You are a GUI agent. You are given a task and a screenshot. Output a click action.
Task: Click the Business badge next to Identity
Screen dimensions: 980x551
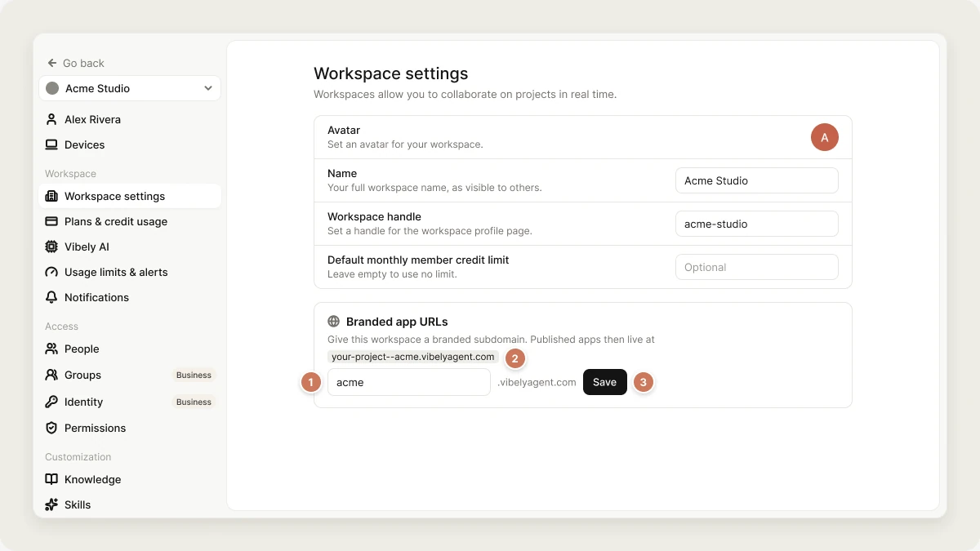(x=194, y=402)
